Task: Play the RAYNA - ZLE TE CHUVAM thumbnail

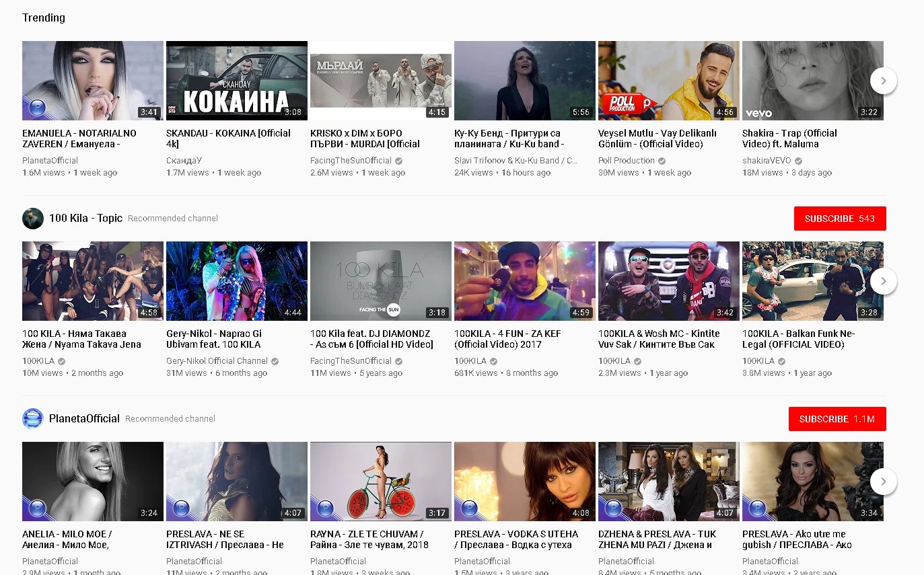Action: (x=381, y=482)
